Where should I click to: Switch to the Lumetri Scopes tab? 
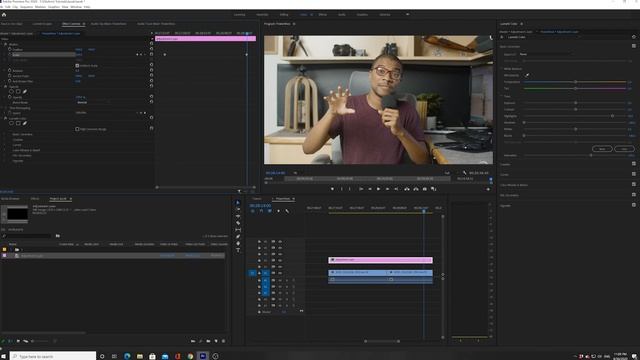pyautogui.click(x=43, y=24)
